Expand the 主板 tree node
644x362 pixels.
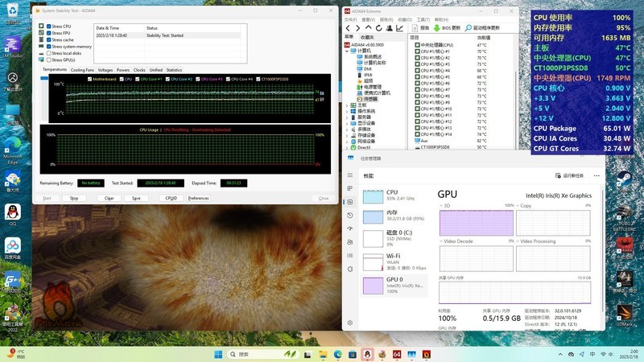click(x=347, y=105)
